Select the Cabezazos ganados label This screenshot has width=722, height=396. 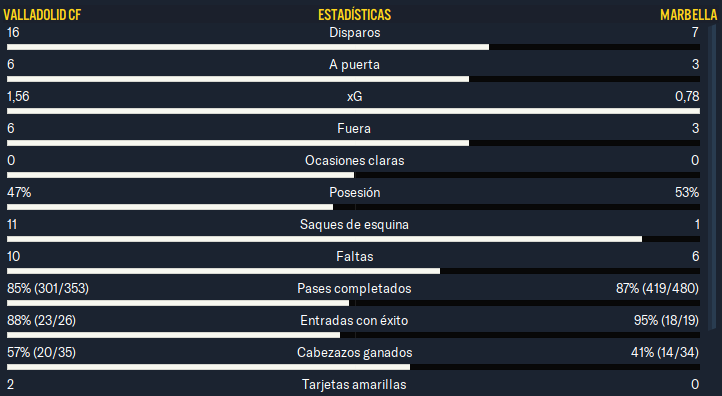pos(355,352)
